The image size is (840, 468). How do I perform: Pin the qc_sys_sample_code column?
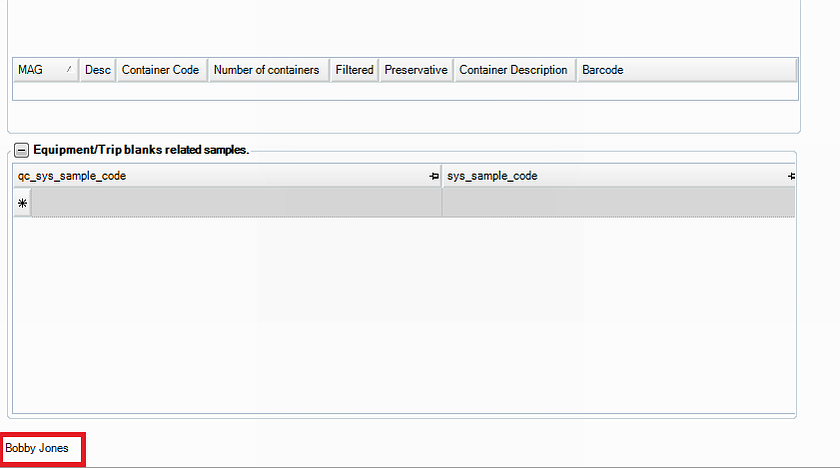[x=434, y=176]
